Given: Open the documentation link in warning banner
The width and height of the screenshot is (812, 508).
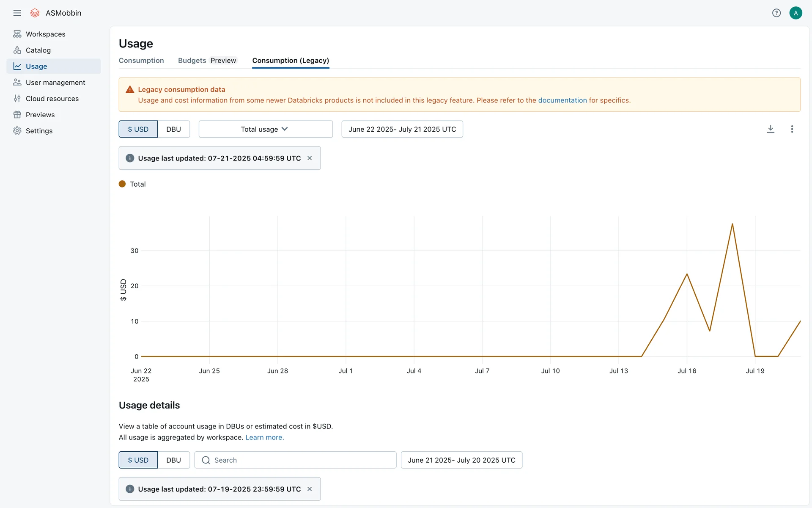Looking at the screenshot, I should [562, 100].
